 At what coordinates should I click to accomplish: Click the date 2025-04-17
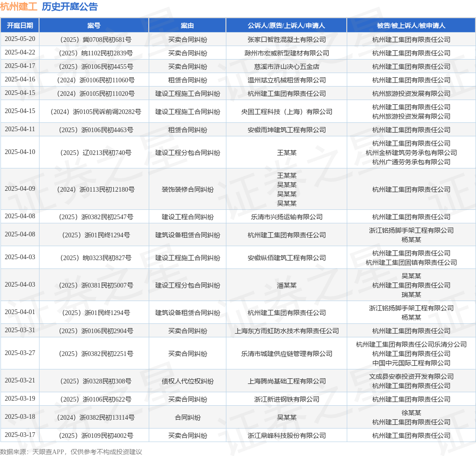pyautogui.click(x=20, y=66)
